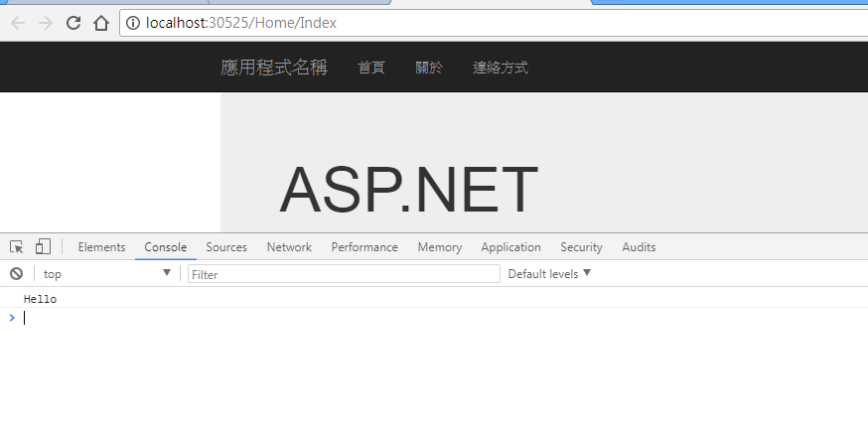The height and width of the screenshot is (434, 868).
Task: Open the Default levels dropdown
Action: [x=549, y=273]
